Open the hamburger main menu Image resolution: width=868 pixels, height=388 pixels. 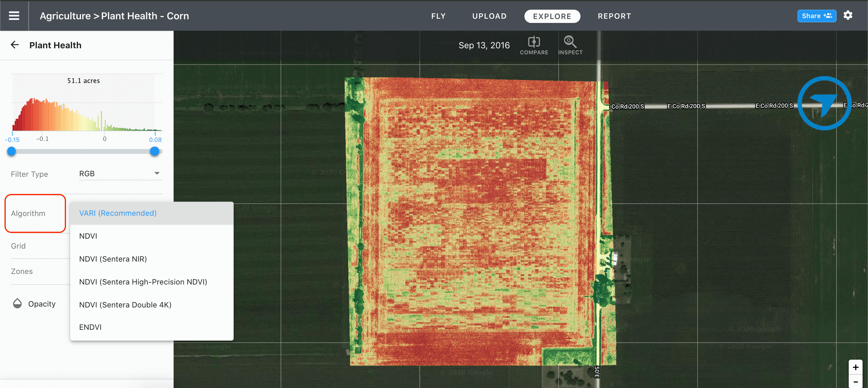[x=14, y=16]
